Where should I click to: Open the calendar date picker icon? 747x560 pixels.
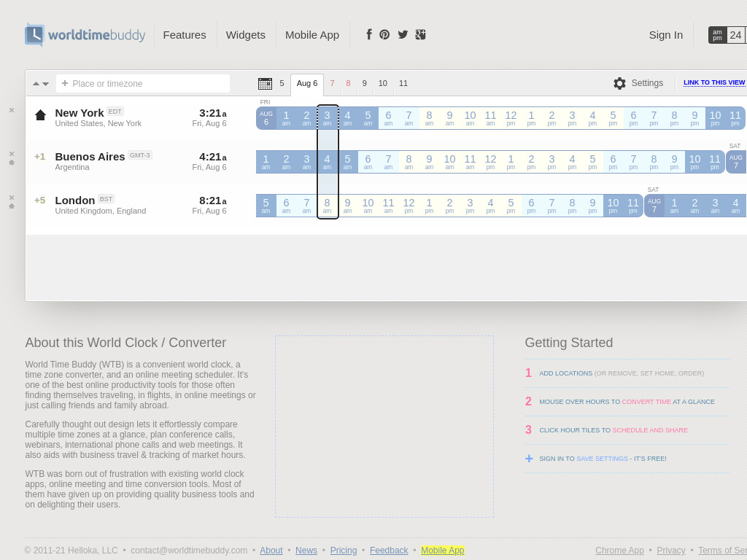[x=265, y=84]
